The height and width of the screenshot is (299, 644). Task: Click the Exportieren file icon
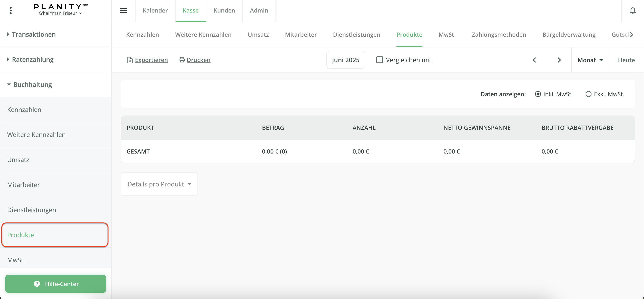click(x=130, y=60)
